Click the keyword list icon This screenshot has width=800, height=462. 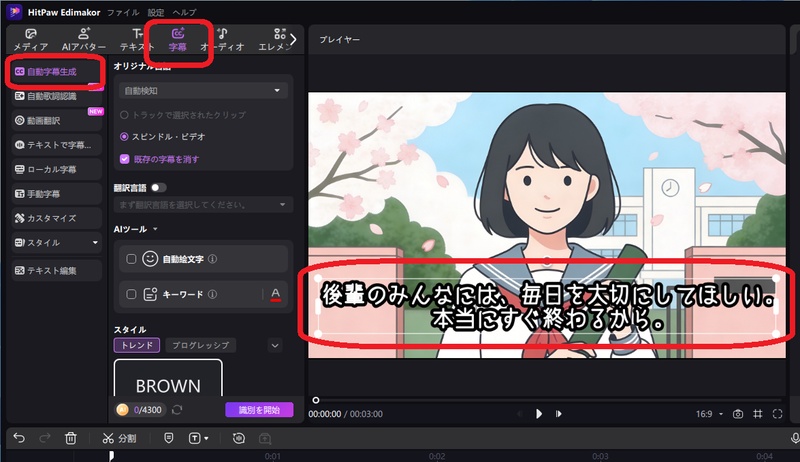click(150, 294)
